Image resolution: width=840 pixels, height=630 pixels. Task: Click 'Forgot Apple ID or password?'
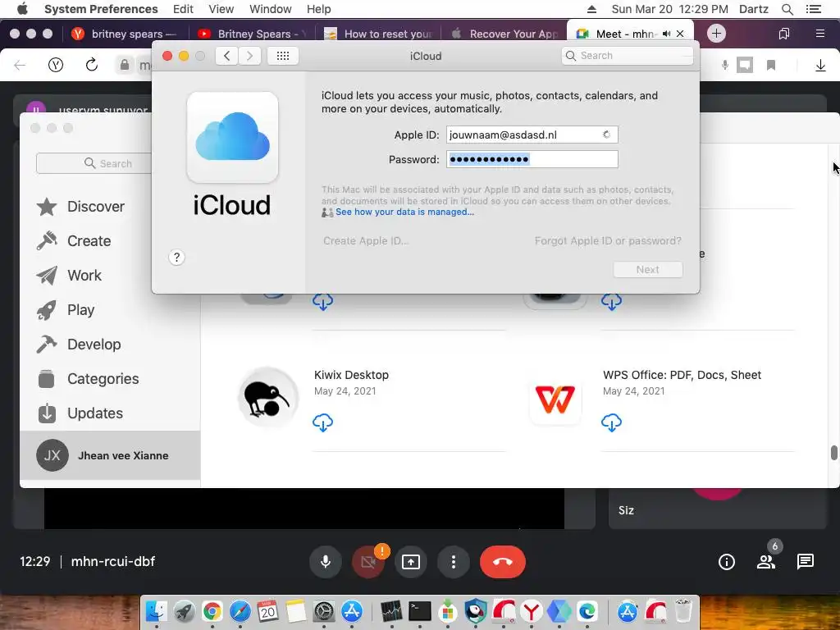(608, 240)
